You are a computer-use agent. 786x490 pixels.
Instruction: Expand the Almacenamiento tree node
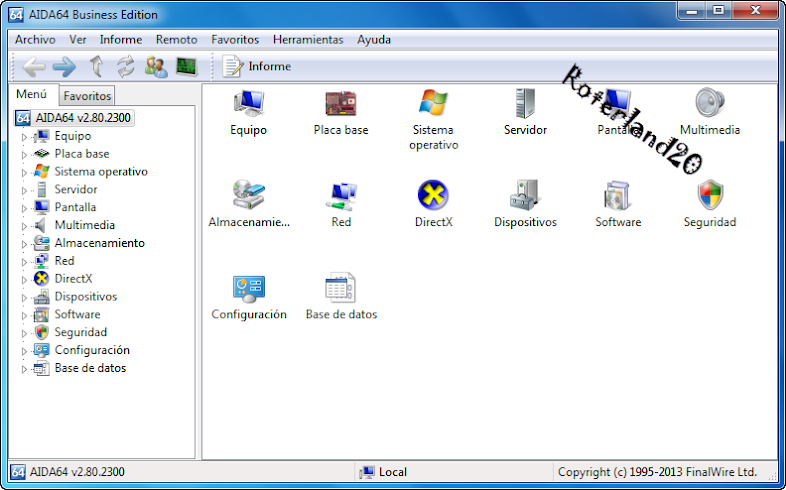point(24,243)
